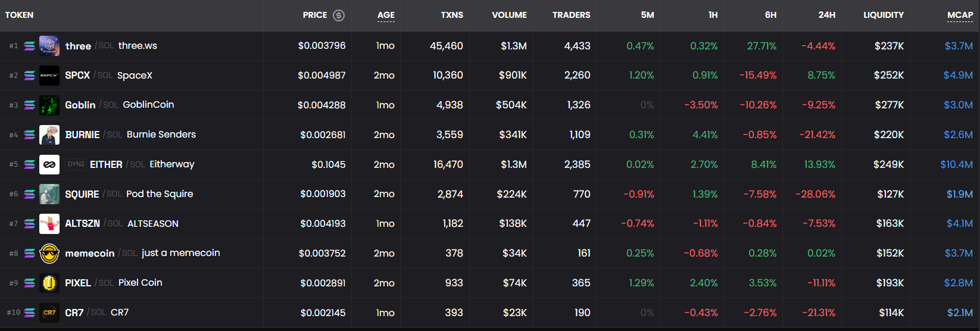The image size is (980, 331).
Task: Sort by the TRADERS column header
Action: [x=571, y=15]
